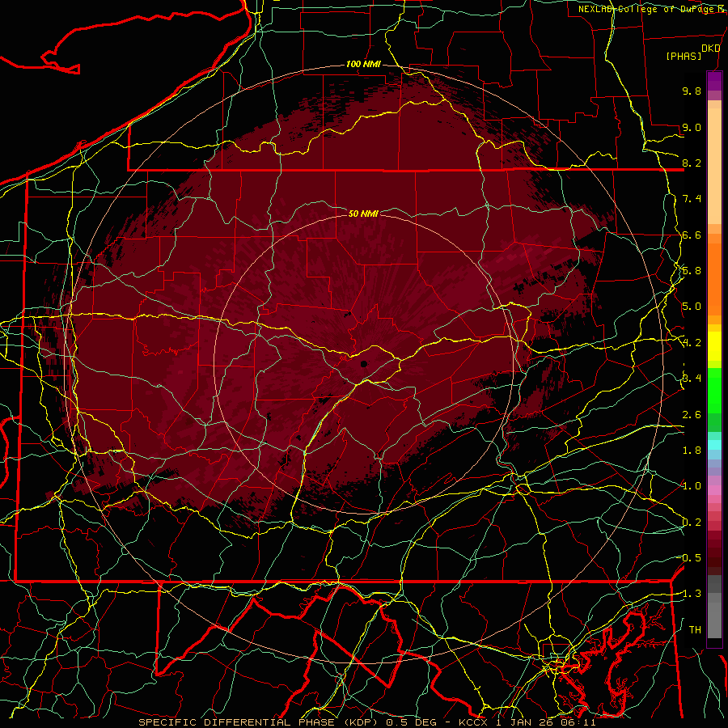Select the yellow color band in the legend
The image size is (728, 728).
714,346
